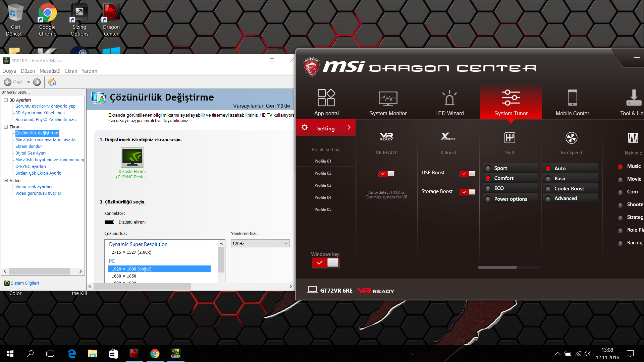This screenshot has height=362, width=644.
Task: Select Sport shift mode
Action: pyautogui.click(x=510, y=168)
